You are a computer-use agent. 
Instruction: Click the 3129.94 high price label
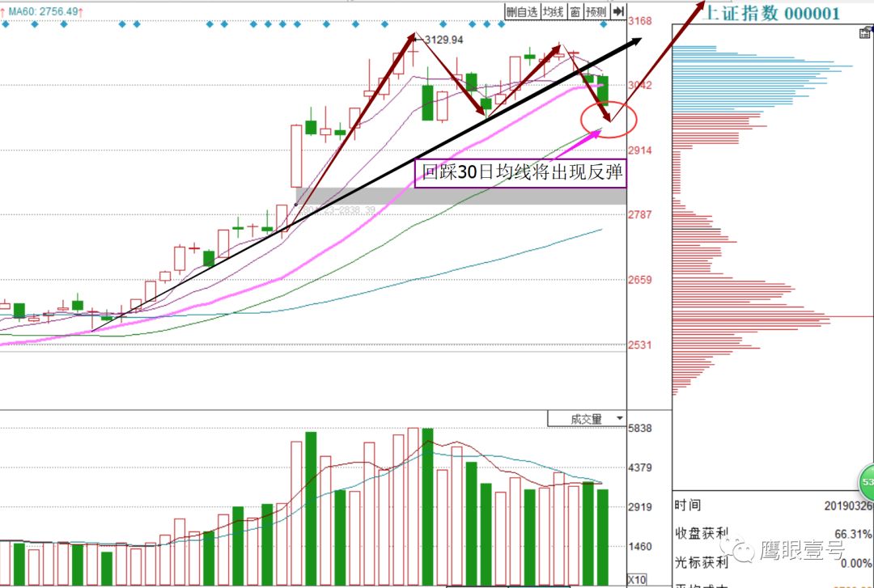443,40
